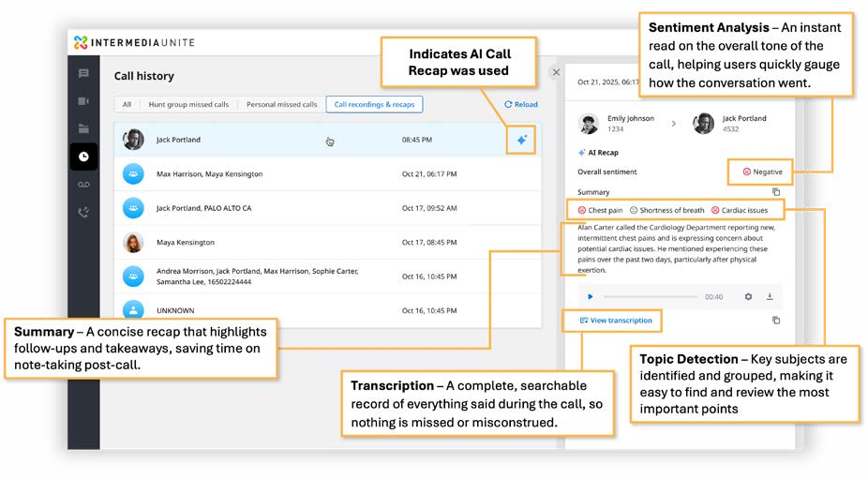Switch to Personal missed calls tab
The width and height of the screenshot is (868, 479).
[x=282, y=104]
